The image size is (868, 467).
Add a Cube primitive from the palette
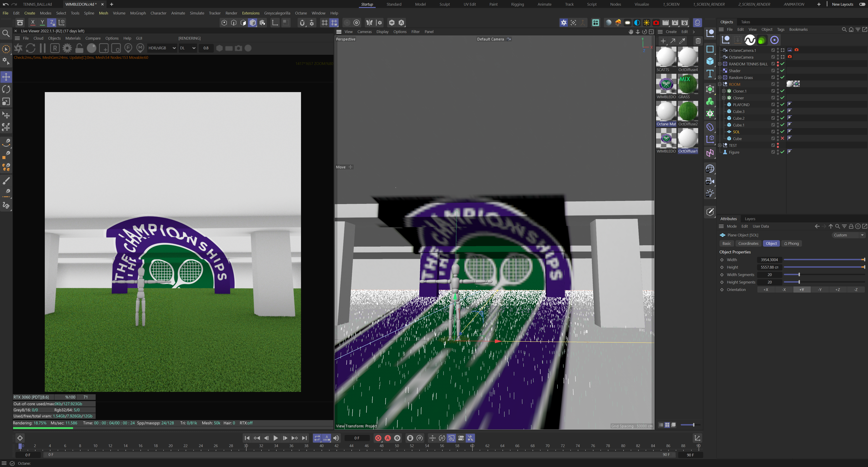point(710,61)
